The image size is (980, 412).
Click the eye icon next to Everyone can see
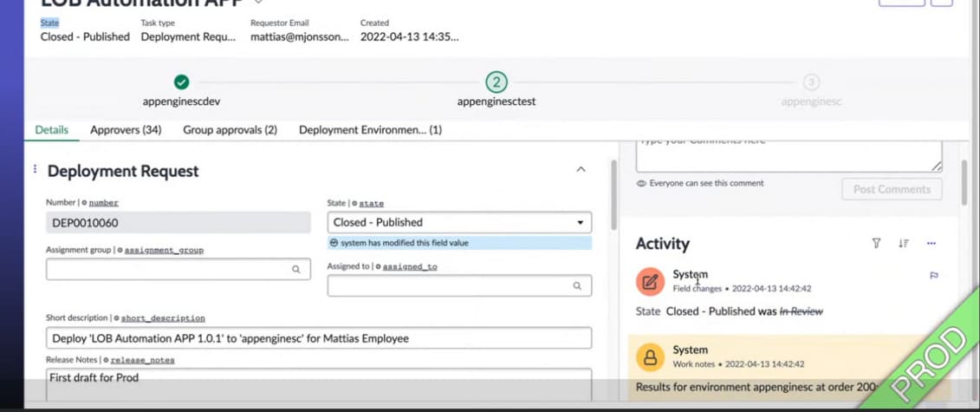pyautogui.click(x=641, y=184)
